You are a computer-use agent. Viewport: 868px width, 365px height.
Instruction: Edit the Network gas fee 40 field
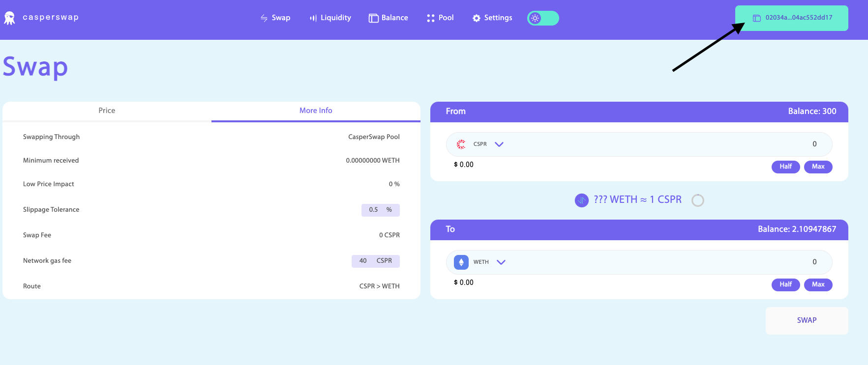376,261
